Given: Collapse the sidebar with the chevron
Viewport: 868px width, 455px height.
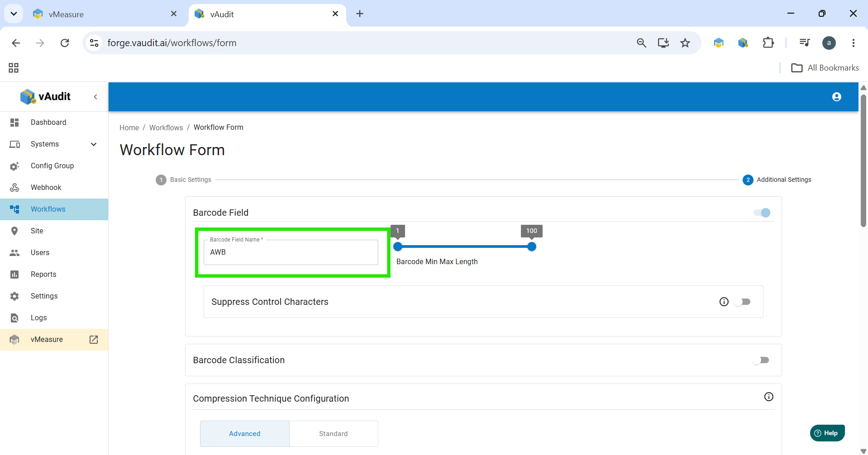Looking at the screenshot, I should [95, 97].
